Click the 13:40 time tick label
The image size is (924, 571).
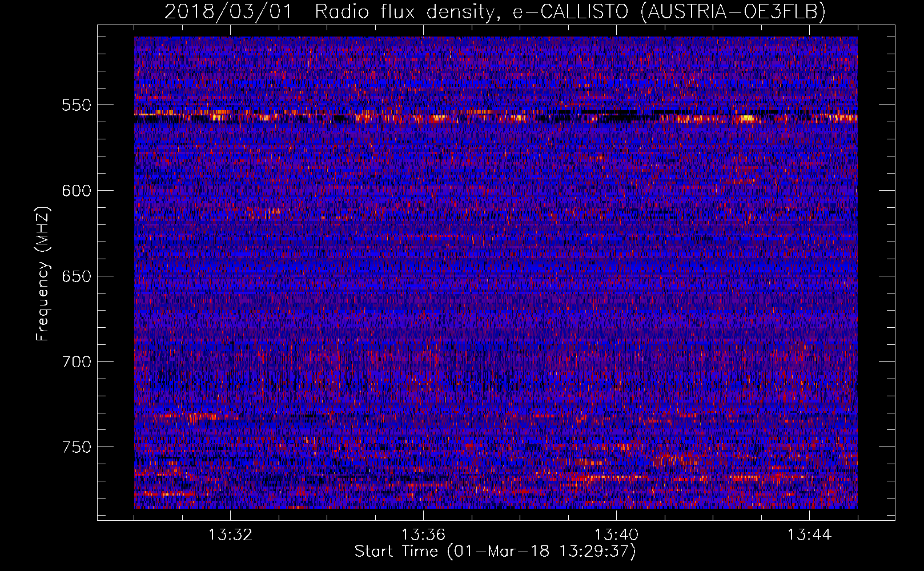(x=616, y=535)
